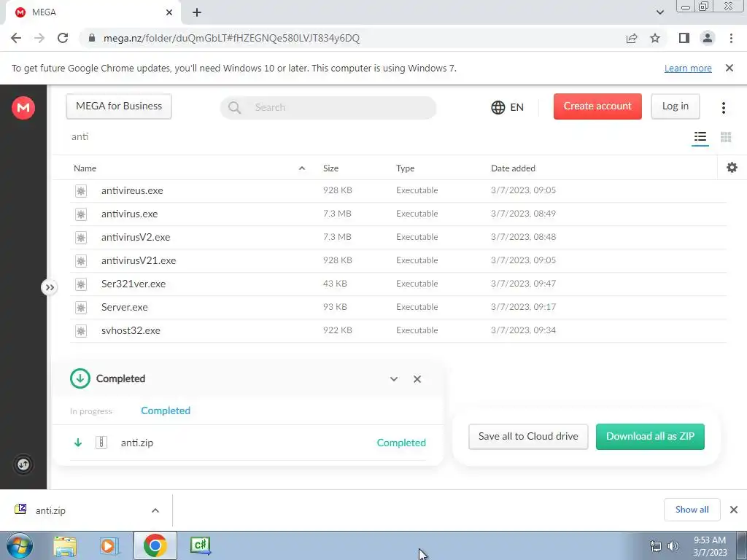Dismiss the Chrome update notification bar
Viewport: 747px width, 560px height.
(729, 68)
